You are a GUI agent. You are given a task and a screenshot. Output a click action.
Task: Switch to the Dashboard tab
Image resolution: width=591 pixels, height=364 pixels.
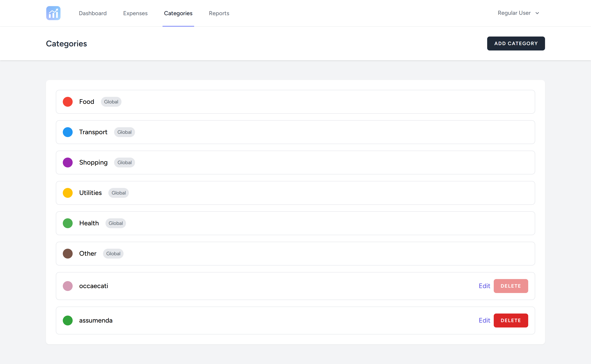[93, 13]
